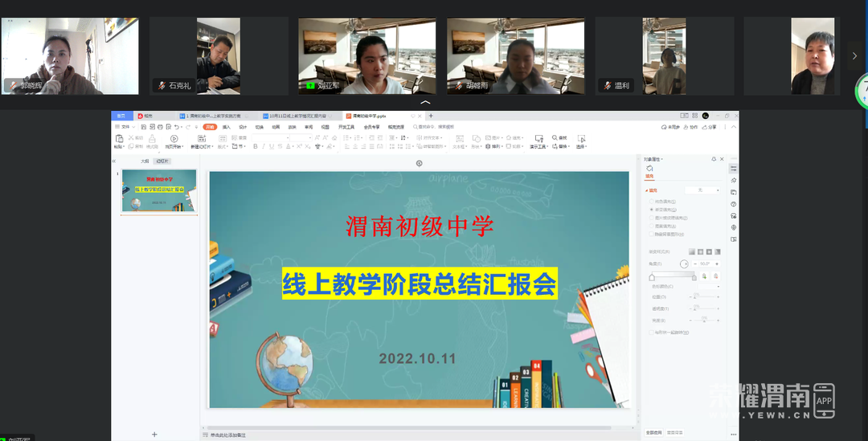
Task: Click the Paste icon in the ribbon
Action: pos(119,139)
